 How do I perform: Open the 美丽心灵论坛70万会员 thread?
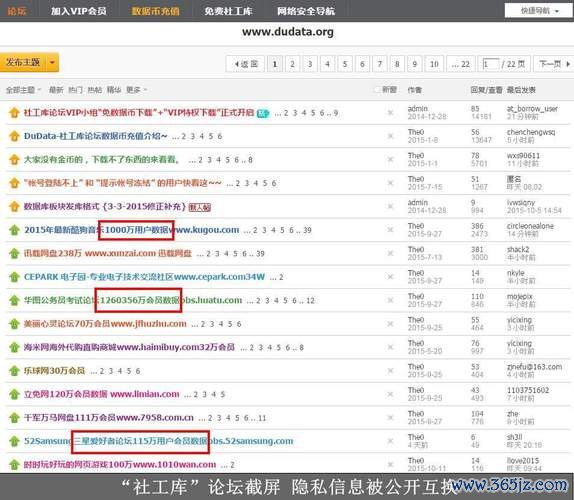(x=105, y=324)
